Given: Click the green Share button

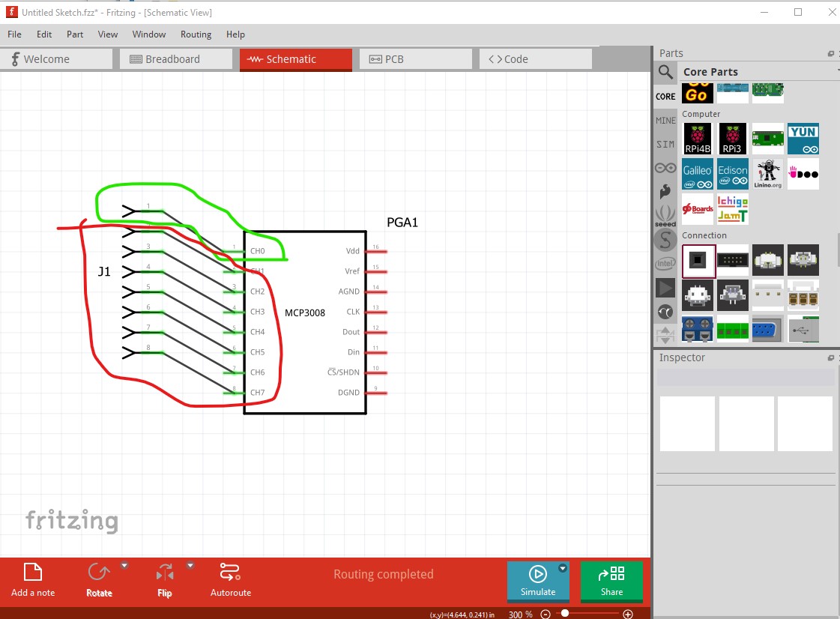Looking at the screenshot, I should click(611, 581).
